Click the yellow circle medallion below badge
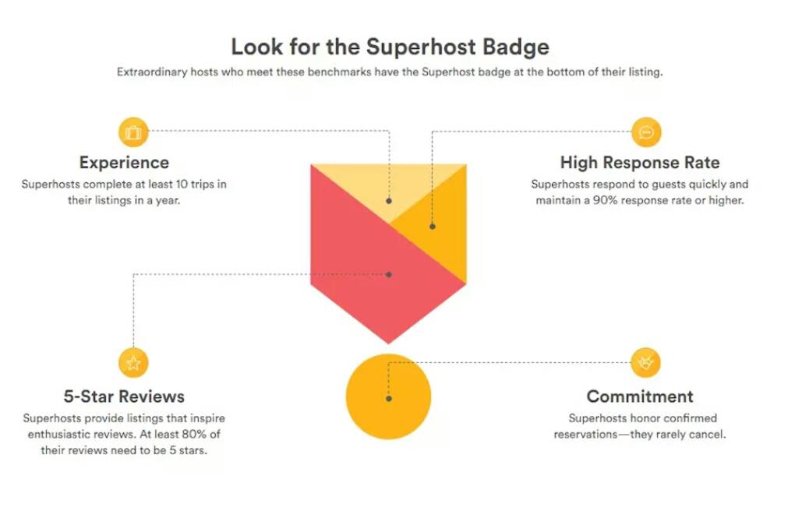Screen dimensions: 795x532 point(388,396)
